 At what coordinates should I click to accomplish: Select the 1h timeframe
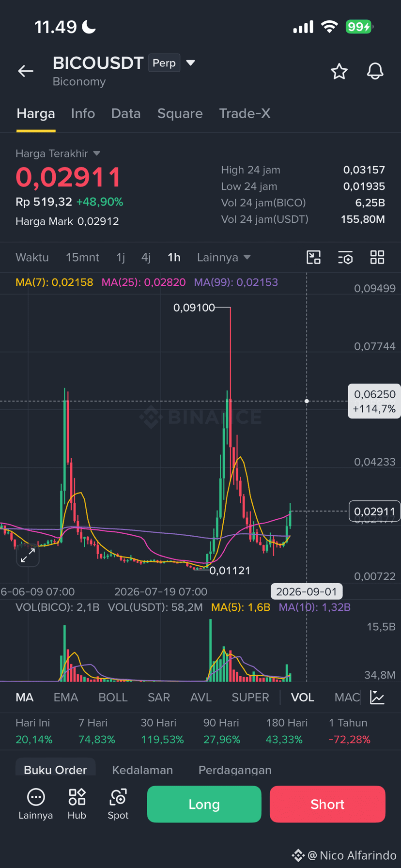pyautogui.click(x=174, y=257)
